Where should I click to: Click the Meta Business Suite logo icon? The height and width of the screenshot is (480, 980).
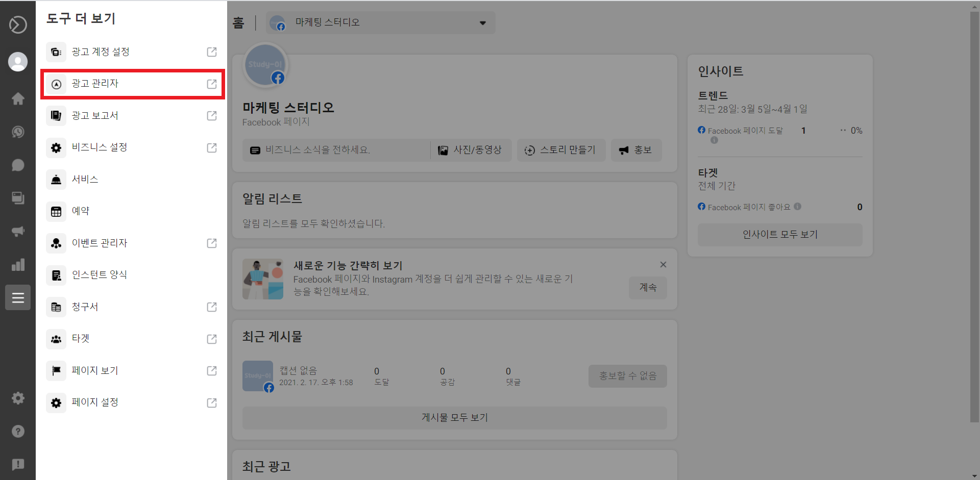click(18, 24)
